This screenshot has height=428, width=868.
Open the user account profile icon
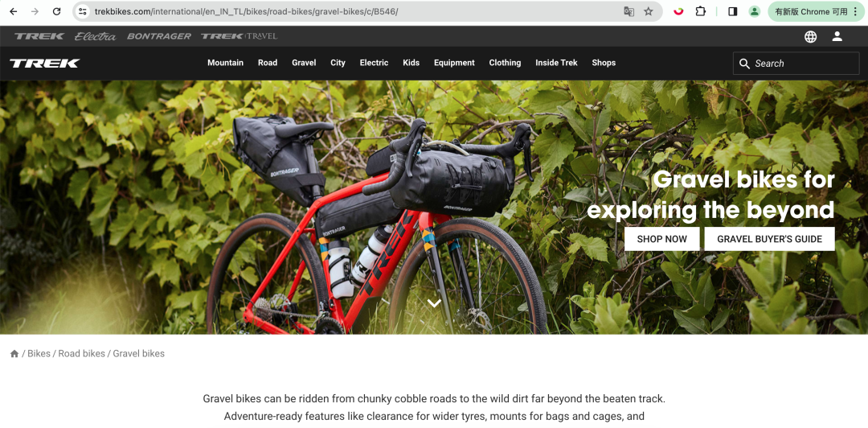coord(837,36)
